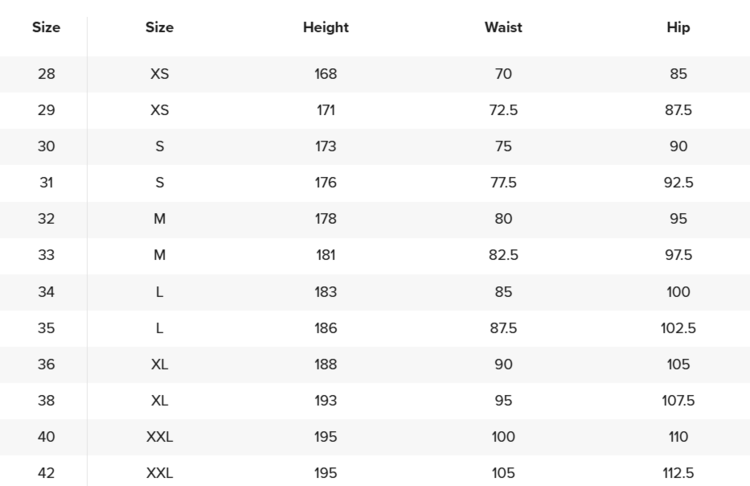Viewport: 750px width, 486px height.
Task: Click the XXL label in the size 40 row
Action: tap(159, 437)
